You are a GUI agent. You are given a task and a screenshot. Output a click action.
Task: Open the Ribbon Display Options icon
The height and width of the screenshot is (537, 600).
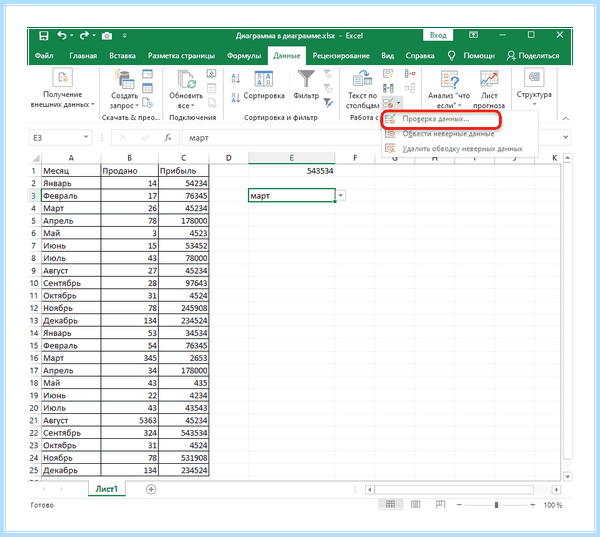pos(473,35)
